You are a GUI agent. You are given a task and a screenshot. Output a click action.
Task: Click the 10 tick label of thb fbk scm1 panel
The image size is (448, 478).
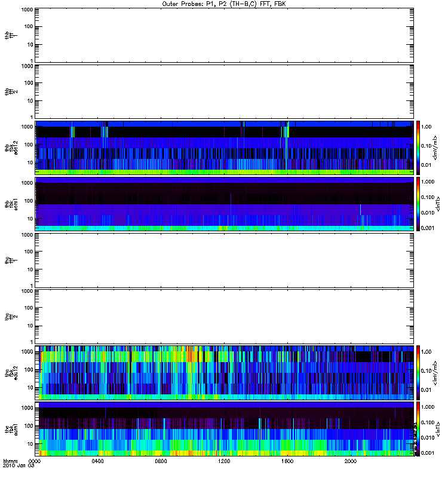[30, 219]
